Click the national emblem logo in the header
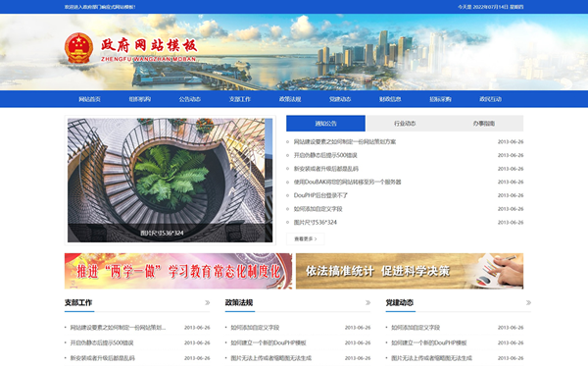Image resolution: width=588 pixels, height=368 pixels. (x=78, y=48)
